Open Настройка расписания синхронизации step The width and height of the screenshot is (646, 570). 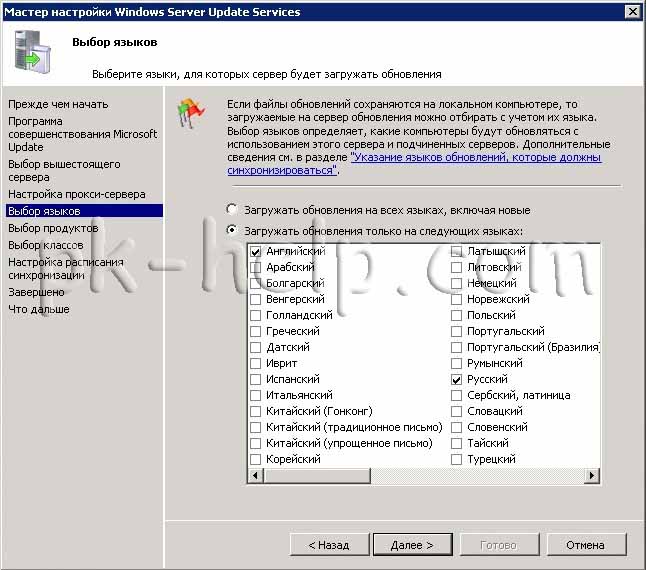(x=66, y=269)
